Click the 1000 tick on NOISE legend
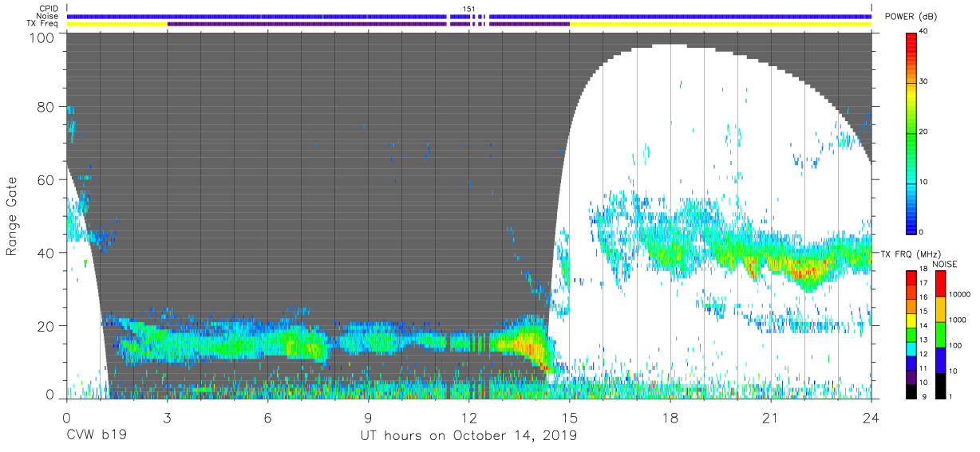 [x=957, y=318]
